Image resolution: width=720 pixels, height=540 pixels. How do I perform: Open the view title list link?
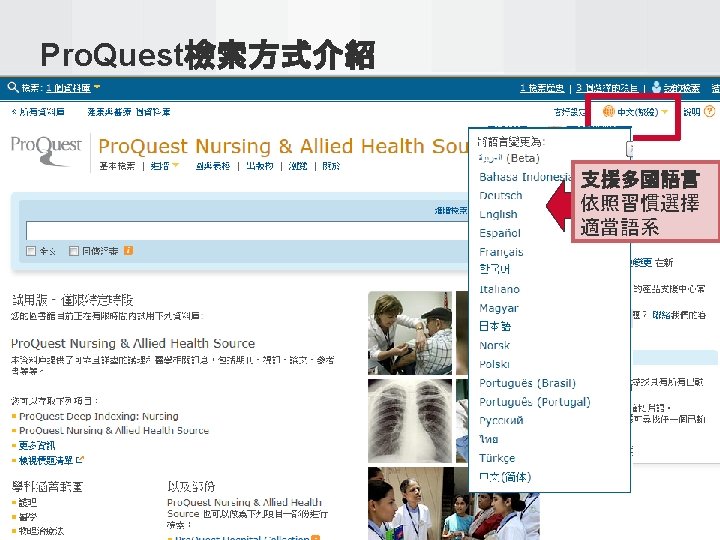(x=46, y=460)
